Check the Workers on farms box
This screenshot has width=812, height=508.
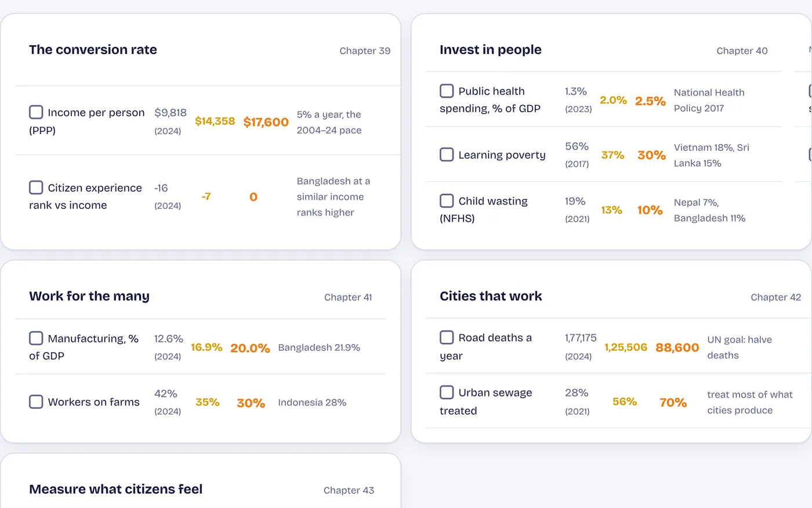click(x=36, y=402)
